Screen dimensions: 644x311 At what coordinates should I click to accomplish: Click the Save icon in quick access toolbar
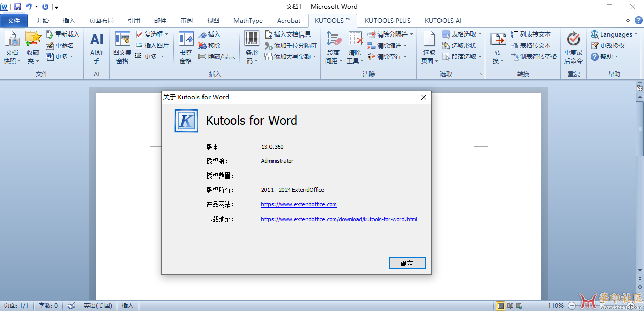(x=18, y=7)
